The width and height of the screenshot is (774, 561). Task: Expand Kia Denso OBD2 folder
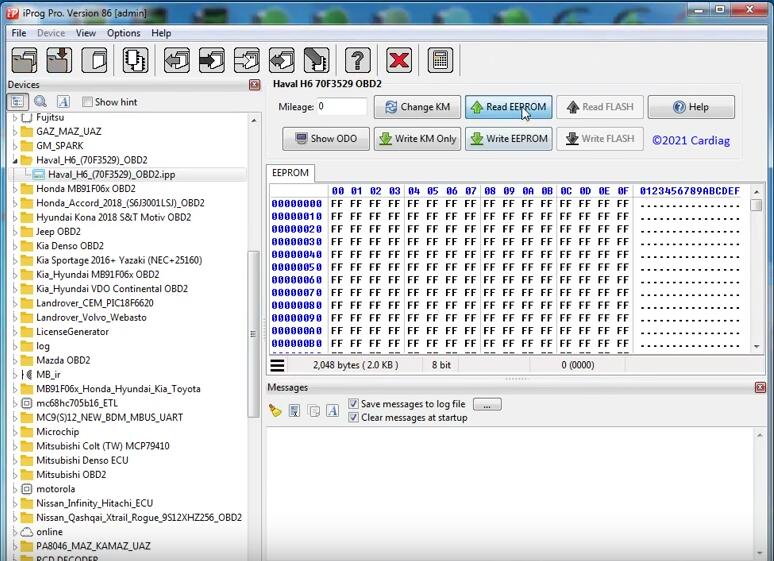click(x=15, y=246)
